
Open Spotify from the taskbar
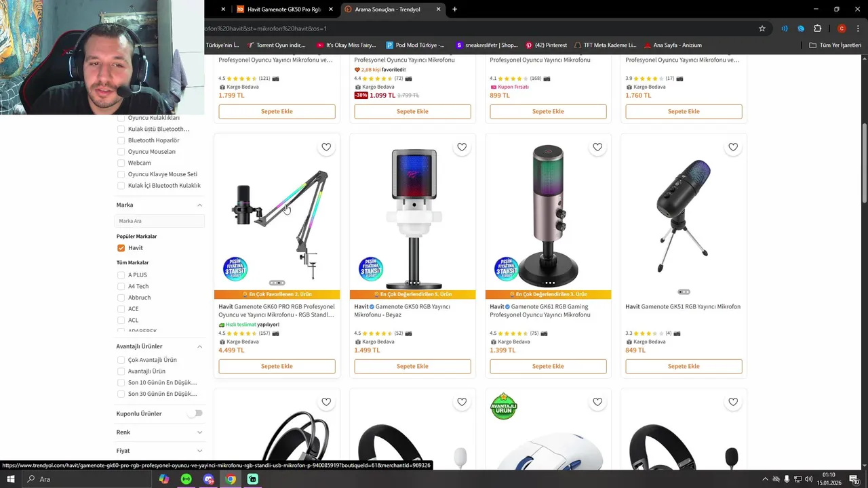tap(186, 479)
